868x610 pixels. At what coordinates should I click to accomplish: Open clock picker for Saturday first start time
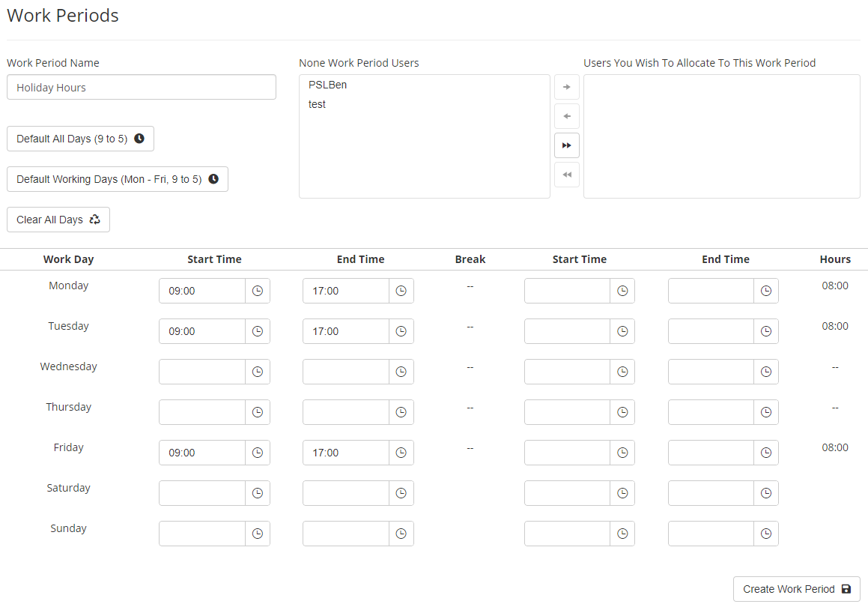(258, 493)
